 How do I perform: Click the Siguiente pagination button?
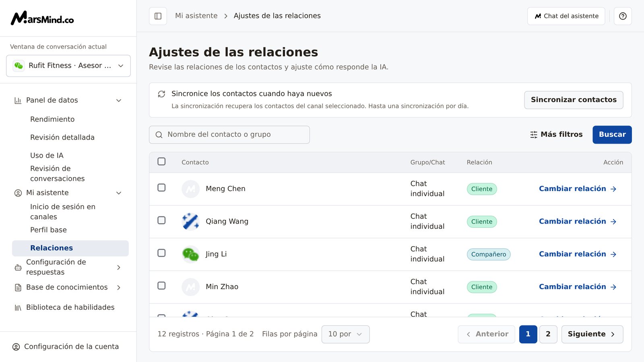(x=592, y=334)
